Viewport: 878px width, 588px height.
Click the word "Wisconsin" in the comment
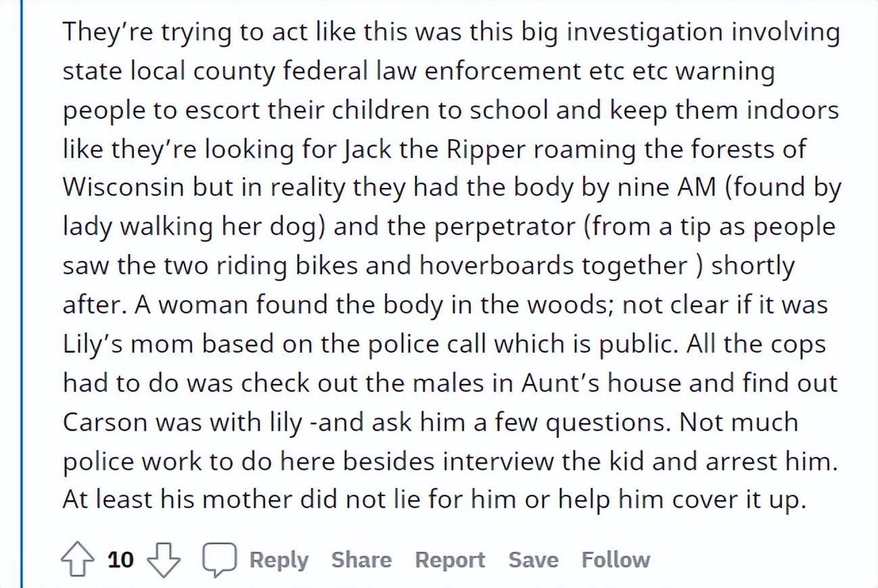click(x=123, y=187)
